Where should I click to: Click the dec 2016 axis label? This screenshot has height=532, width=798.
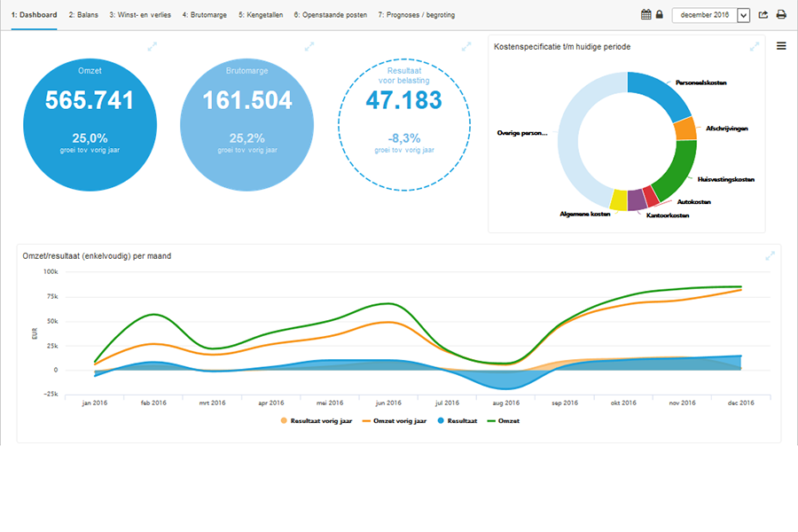(x=741, y=403)
